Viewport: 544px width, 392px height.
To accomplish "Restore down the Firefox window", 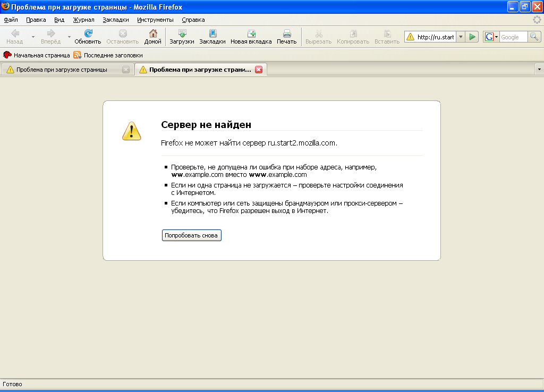I will (x=525, y=6).
